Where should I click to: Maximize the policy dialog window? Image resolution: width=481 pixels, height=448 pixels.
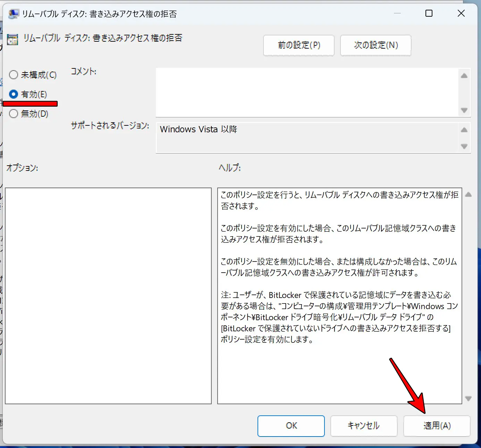pyautogui.click(x=429, y=14)
